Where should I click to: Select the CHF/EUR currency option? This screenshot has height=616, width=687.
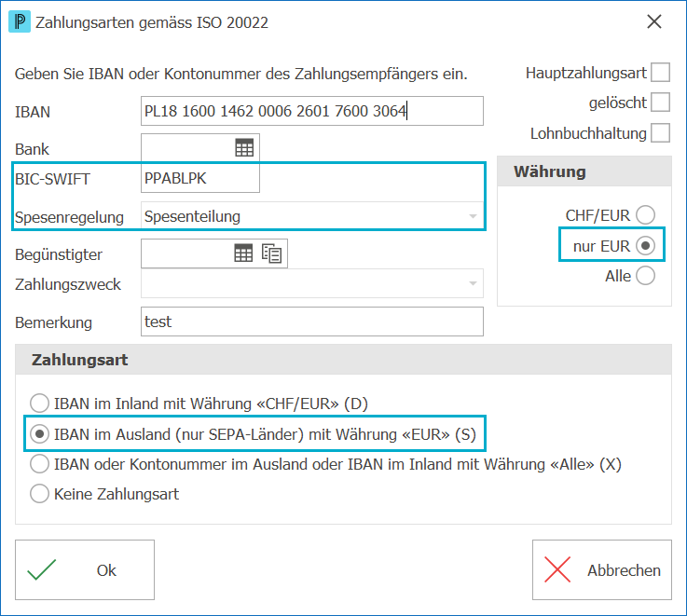(x=645, y=215)
